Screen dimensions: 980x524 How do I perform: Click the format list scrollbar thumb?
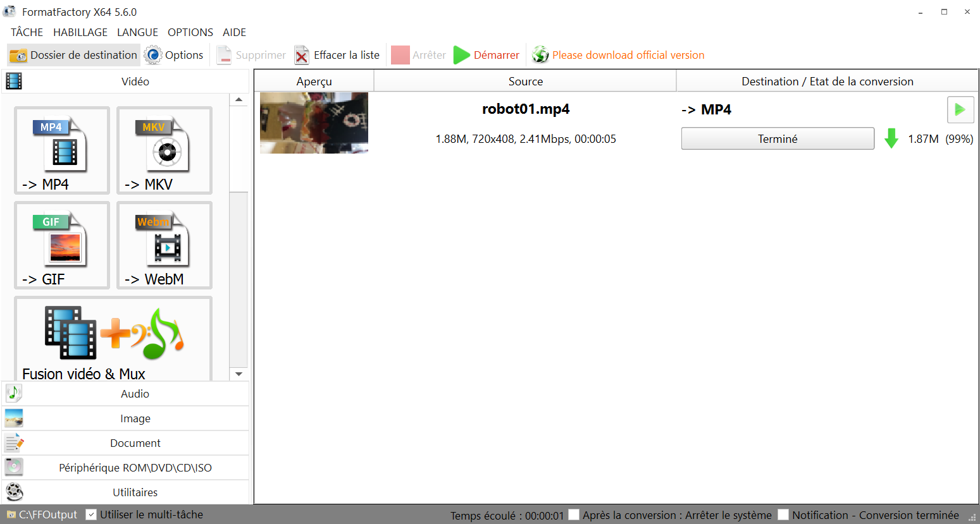tap(239, 148)
